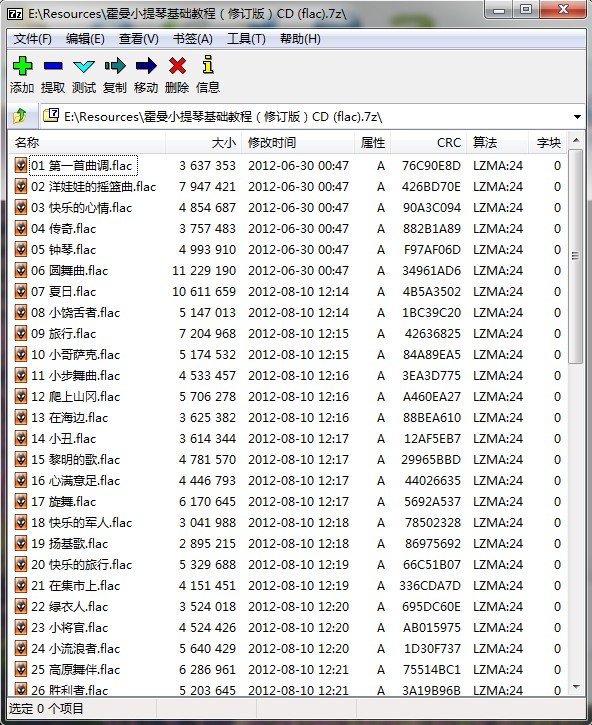
Task: Open the 工具(T) menu
Action: coord(246,39)
